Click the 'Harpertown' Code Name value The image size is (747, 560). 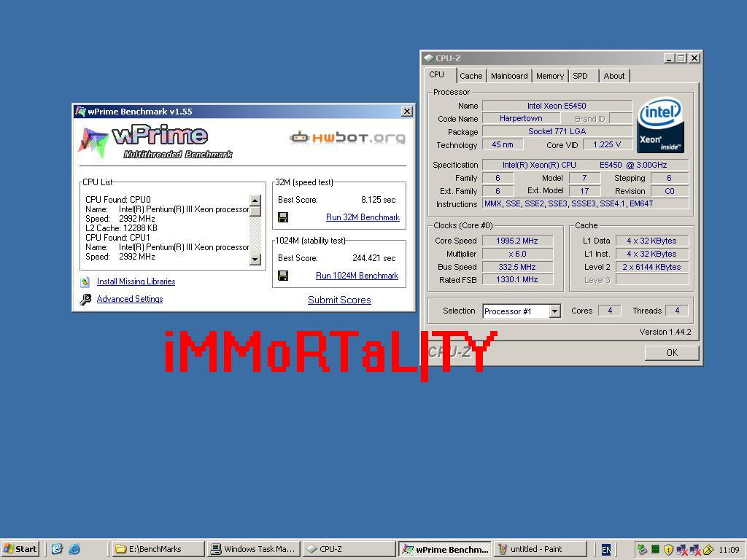(x=521, y=119)
